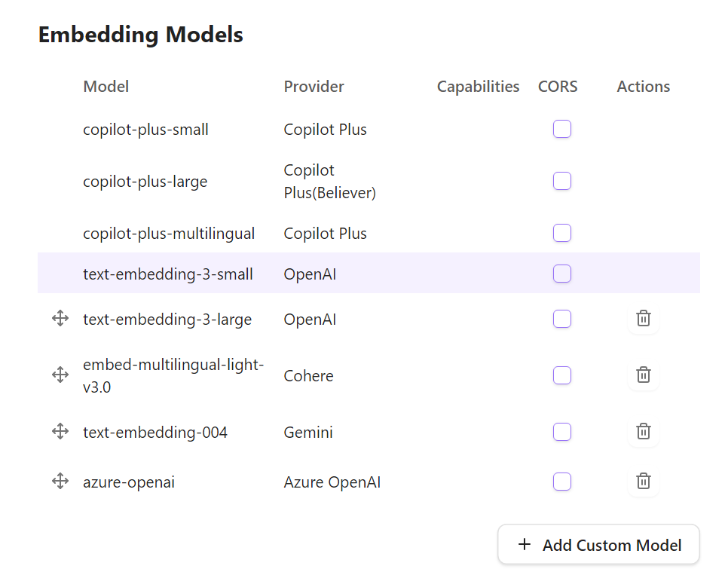Enable CORS for copilot-plus-small
Screen dimensions: 728x575
point(562,129)
